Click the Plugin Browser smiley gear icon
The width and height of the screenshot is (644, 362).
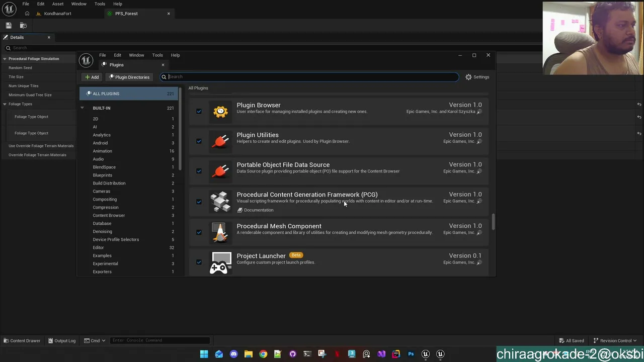click(220, 111)
